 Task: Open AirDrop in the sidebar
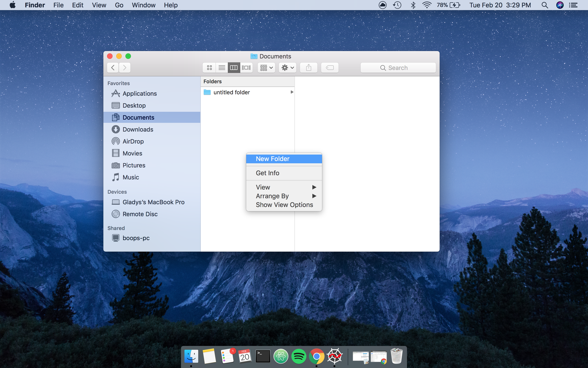[152, 141]
